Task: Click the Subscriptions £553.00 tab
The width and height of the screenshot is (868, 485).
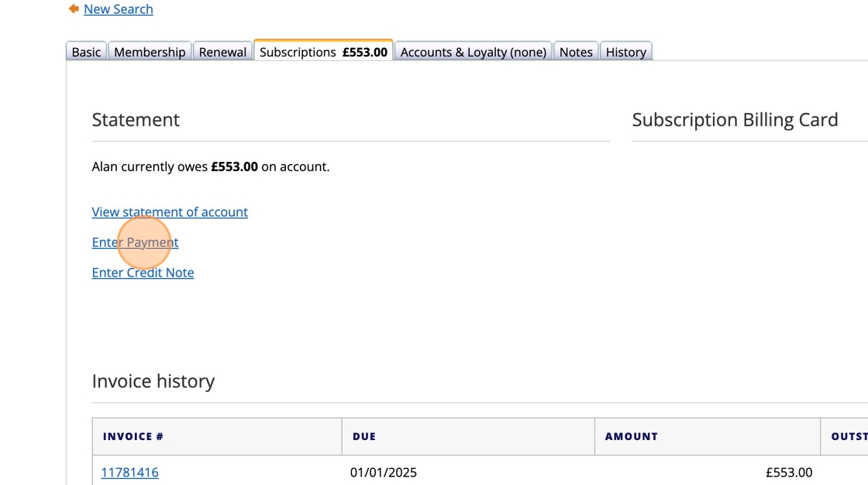Action: pyautogui.click(x=323, y=52)
